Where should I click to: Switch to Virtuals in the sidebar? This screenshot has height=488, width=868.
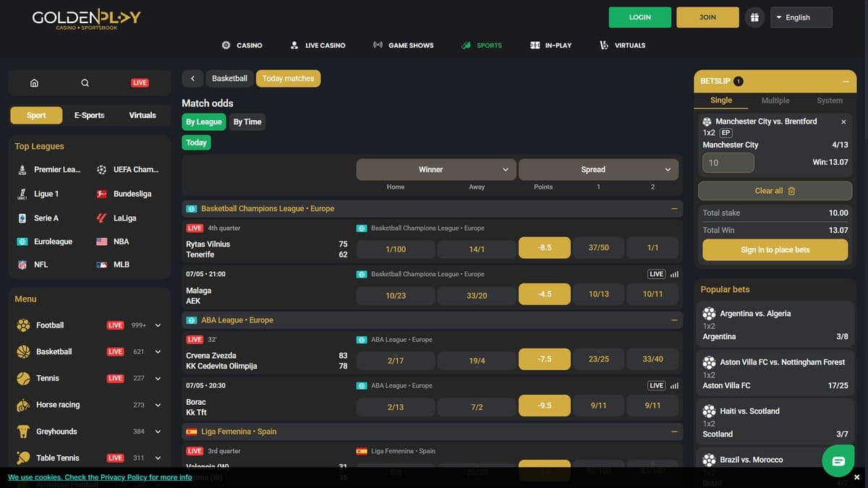pyautogui.click(x=142, y=115)
